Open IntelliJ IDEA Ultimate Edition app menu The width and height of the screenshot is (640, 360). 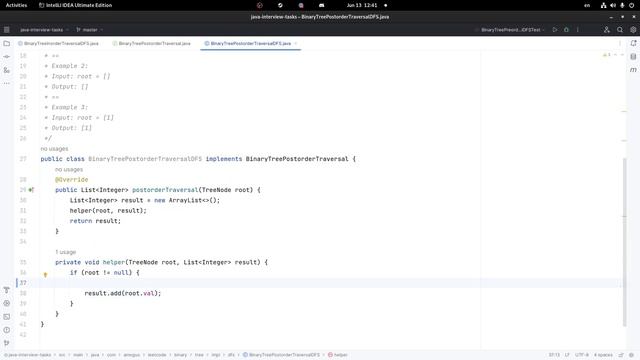coord(75,5)
